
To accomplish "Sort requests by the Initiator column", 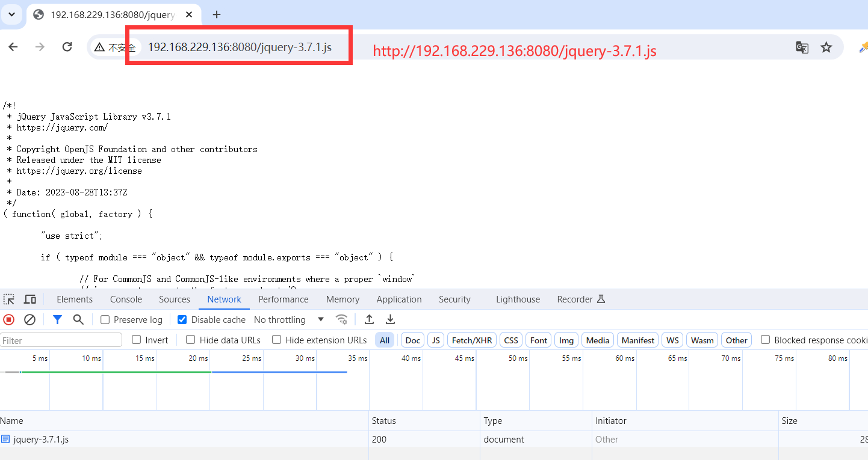I will pyautogui.click(x=685, y=421).
